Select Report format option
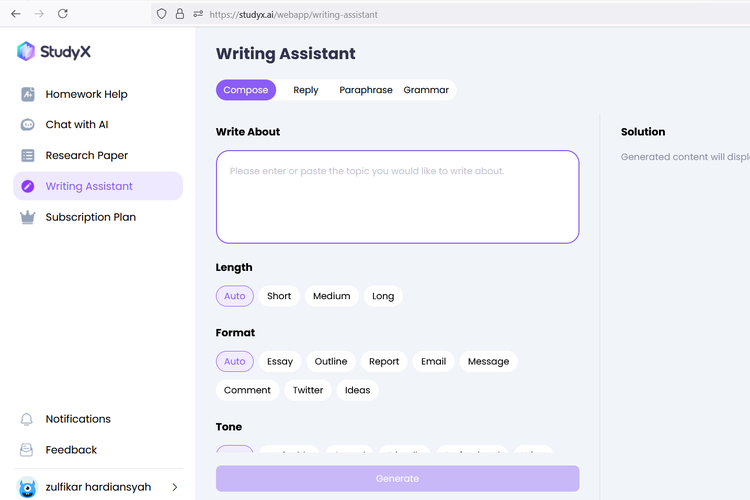 (384, 362)
